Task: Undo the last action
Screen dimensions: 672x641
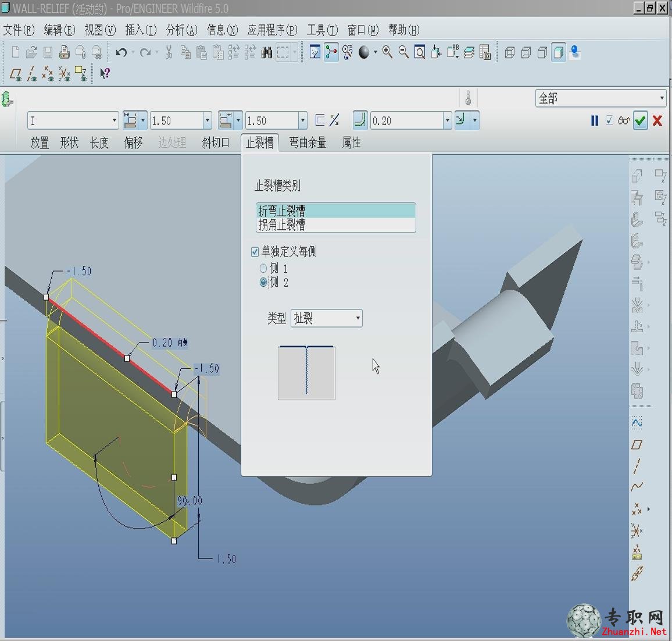Action: tap(121, 52)
